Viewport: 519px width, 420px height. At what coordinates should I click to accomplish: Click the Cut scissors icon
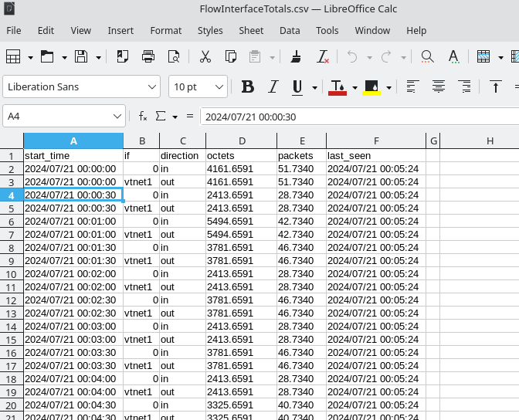205,57
